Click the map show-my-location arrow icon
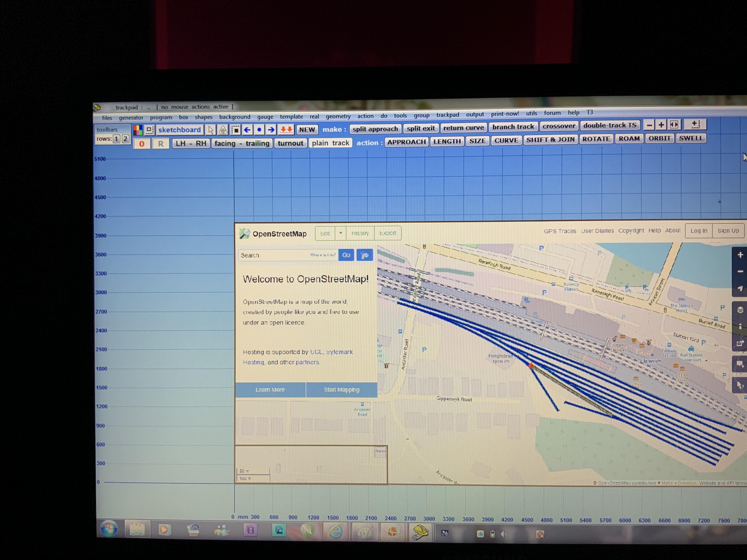The image size is (747, 560). pos(740,289)
